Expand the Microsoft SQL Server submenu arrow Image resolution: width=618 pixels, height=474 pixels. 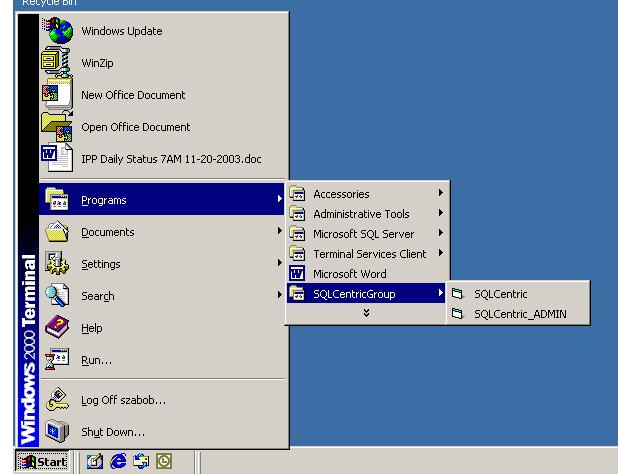[441, 233]
